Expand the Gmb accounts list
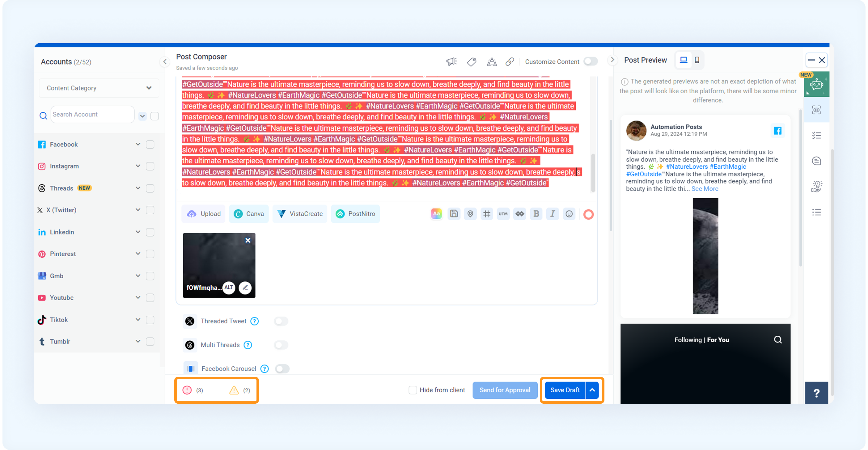The width and height of the screenshot is (868, 450). point(138,276)
